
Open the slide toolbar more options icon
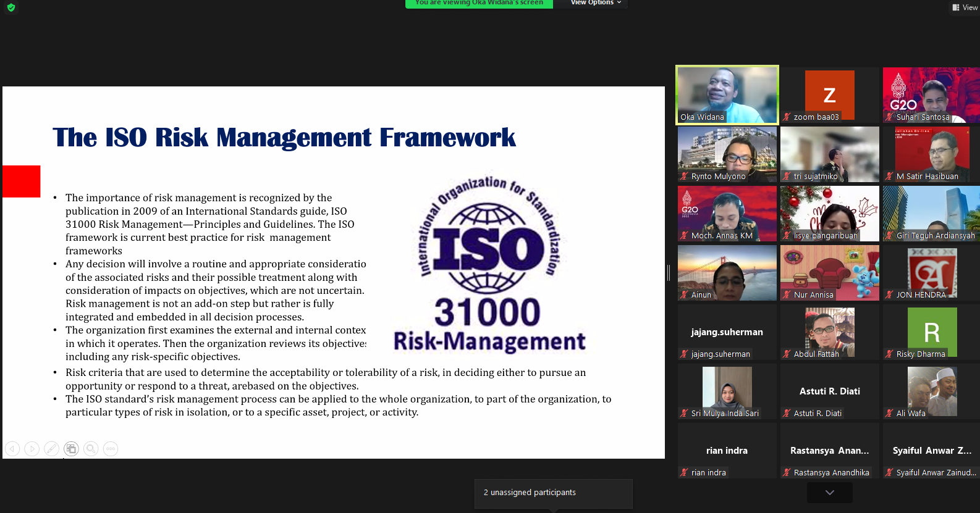pyautogui.click(x=111, y=449)
